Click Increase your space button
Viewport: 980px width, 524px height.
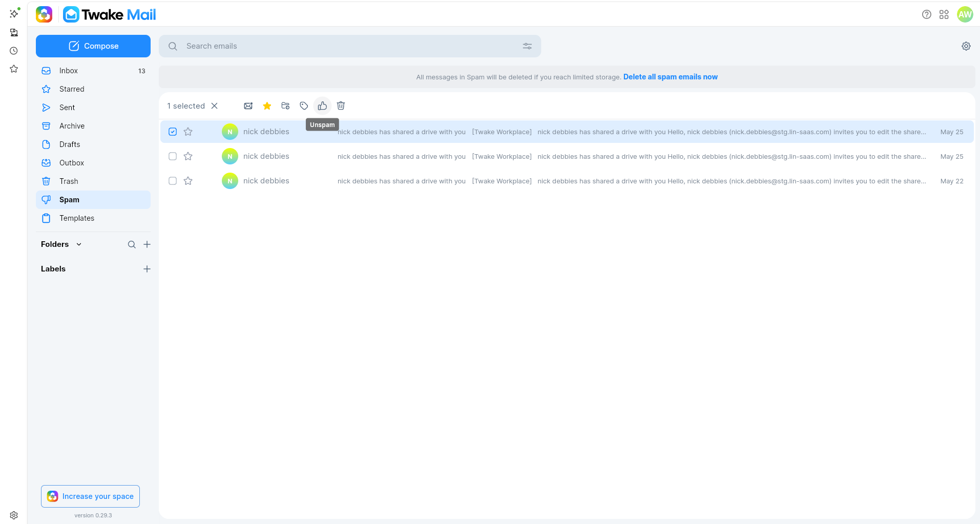(x=90, y=496)
